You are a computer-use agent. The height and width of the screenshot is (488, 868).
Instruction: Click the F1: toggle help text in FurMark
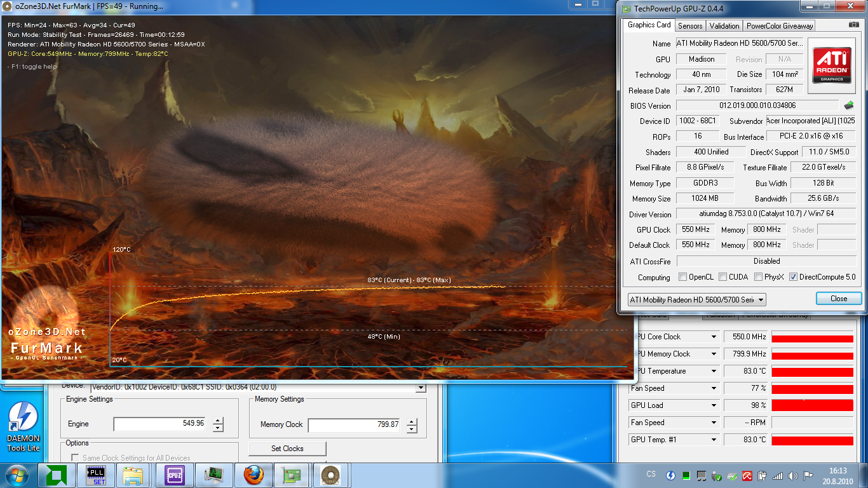point(32,67)
